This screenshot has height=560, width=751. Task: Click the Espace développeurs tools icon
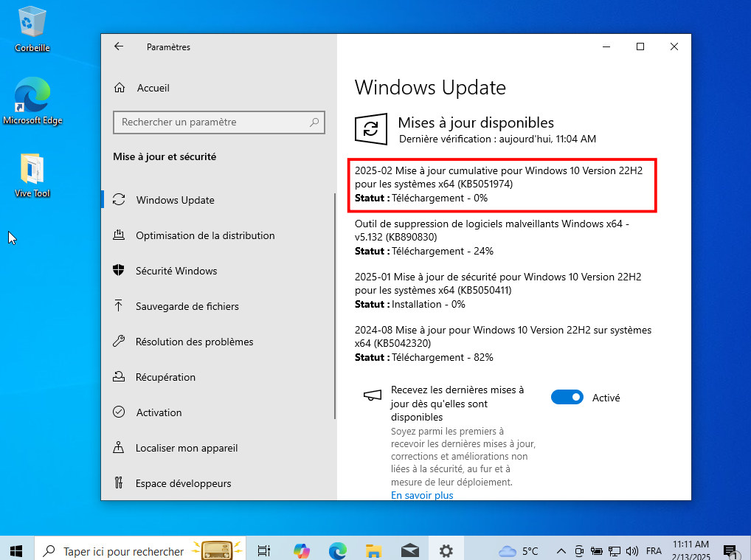119,483
